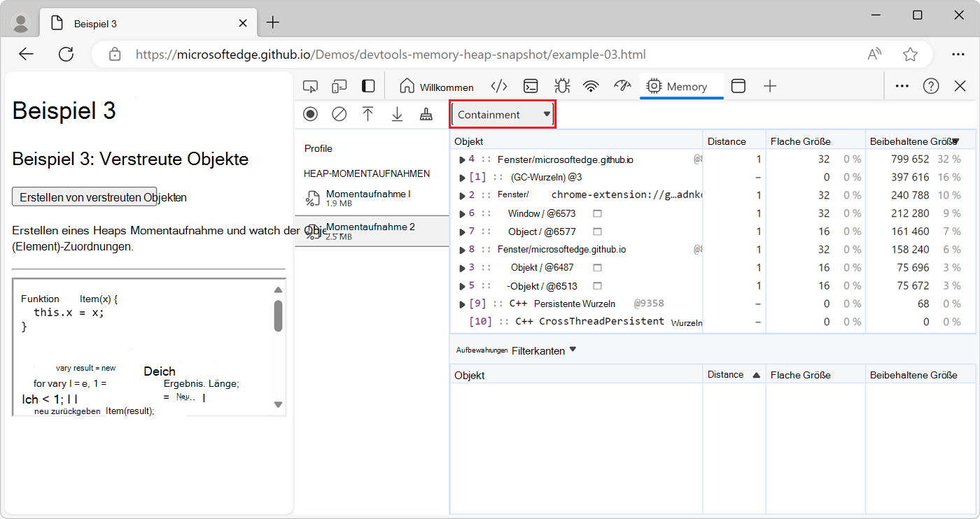Open the Filterkanten dropdown
Image resolution: width=980 pixels, height=519 pixels.
(544, 350)
